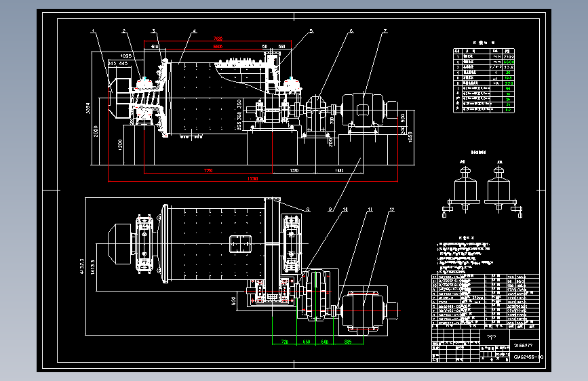588x381 pixels.
Task: Click drawing number GMC2166-00 in title block
Action: pyautogui.click(x=528, y=357)
